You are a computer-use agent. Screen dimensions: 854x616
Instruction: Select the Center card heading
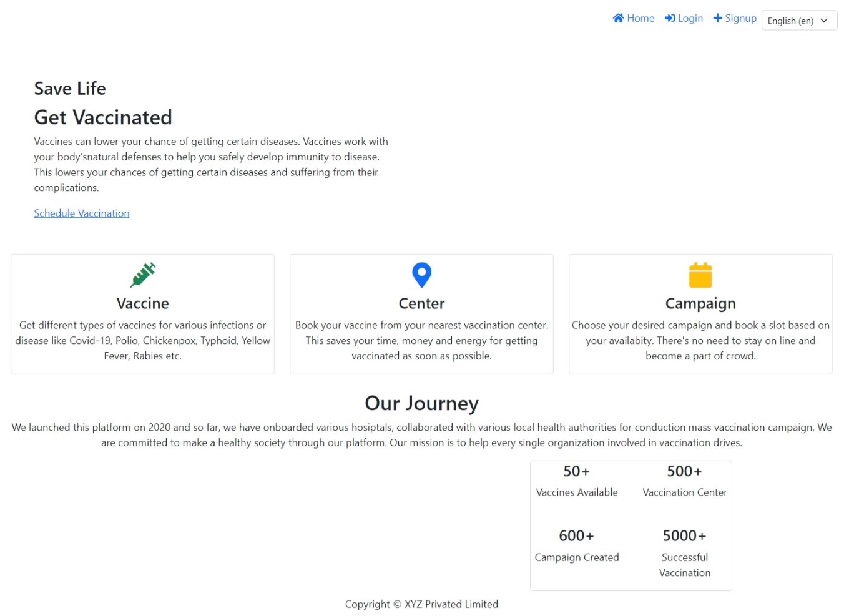click(421, 303)
